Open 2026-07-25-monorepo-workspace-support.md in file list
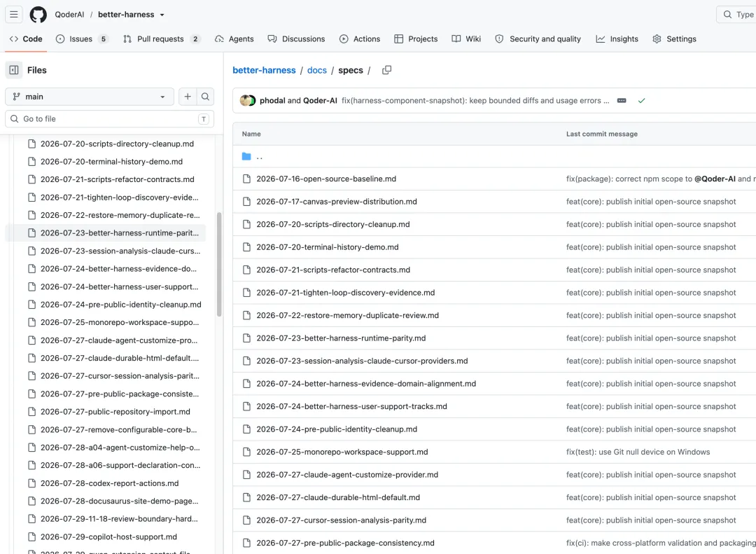The width and height of the screenshot is (756, 554). coord(342,452)
